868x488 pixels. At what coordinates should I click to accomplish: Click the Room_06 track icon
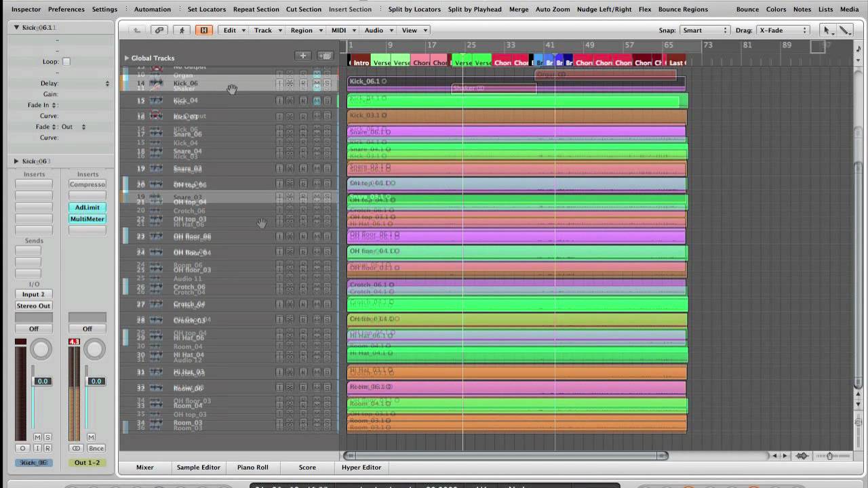[156, 388]
